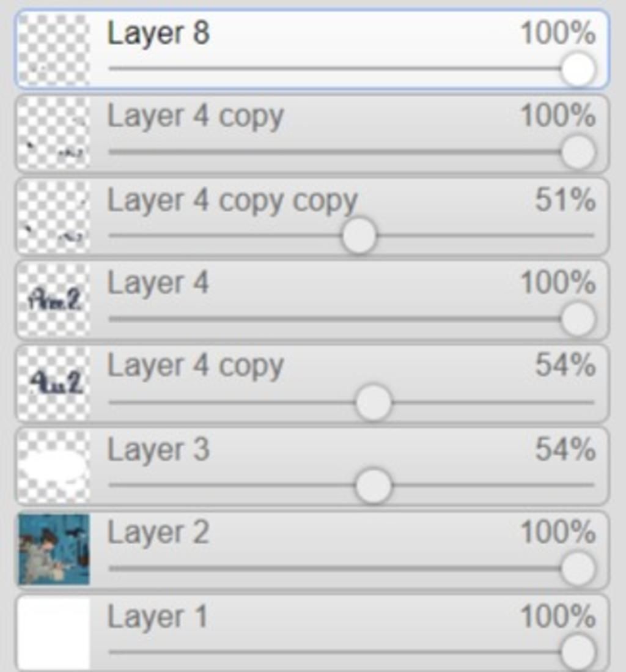
Task: Select the Layer 8 thumbnail
Action: 54,50
